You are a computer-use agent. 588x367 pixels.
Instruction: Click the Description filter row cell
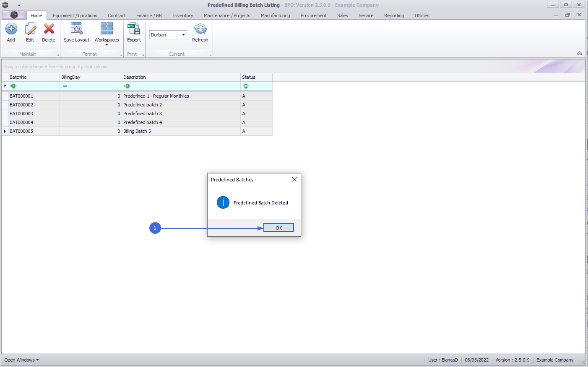[181, 86]
